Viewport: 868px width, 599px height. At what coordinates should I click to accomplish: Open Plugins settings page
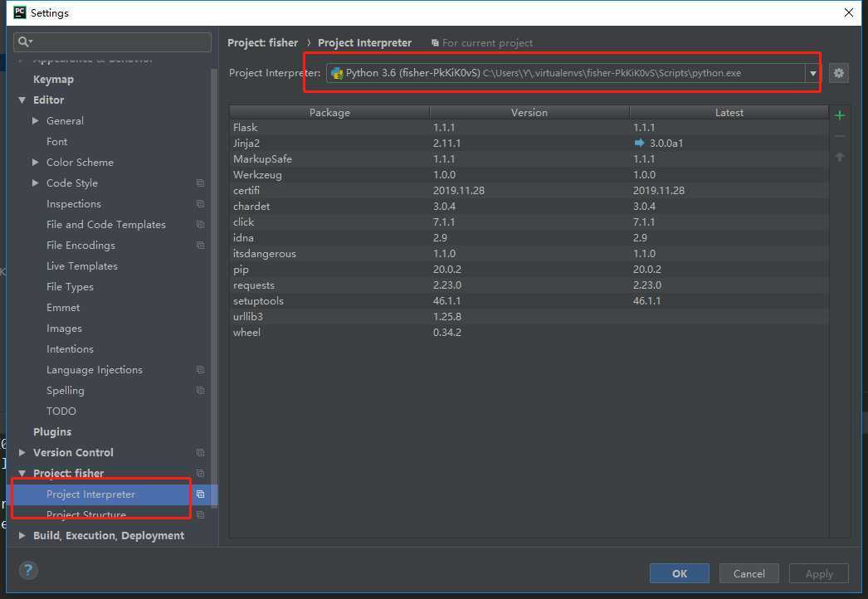point(52,432)
